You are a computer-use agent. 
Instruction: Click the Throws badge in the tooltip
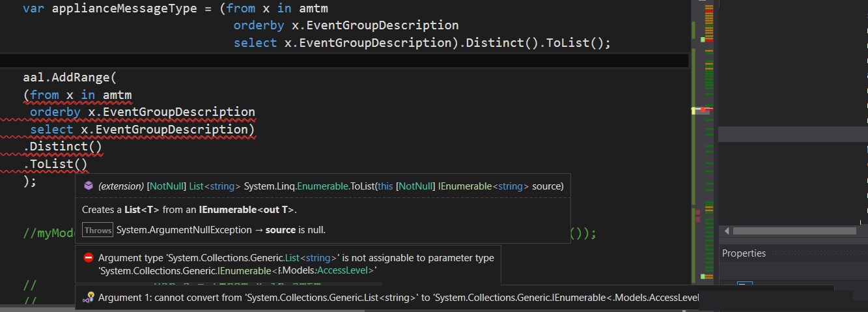[x=98, y=230]
